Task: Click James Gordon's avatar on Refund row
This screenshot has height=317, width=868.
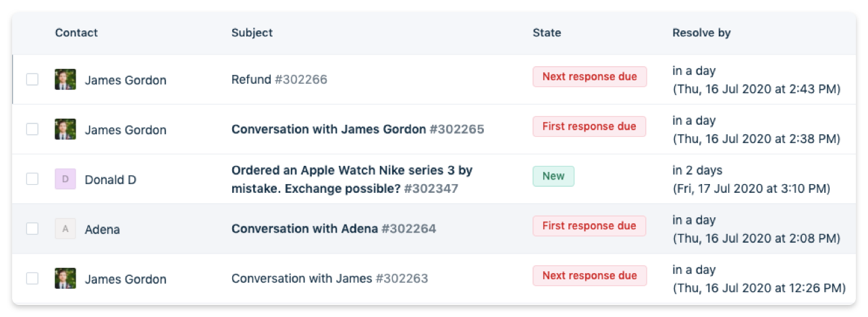Action: coord(65,80)
